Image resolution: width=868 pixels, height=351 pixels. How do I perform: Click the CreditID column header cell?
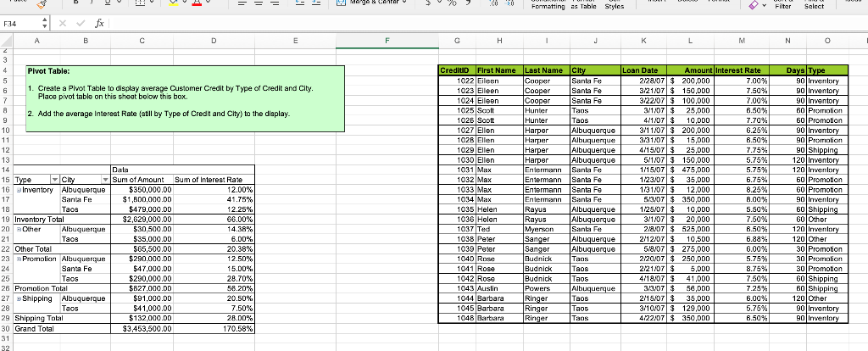coord(457,70)
